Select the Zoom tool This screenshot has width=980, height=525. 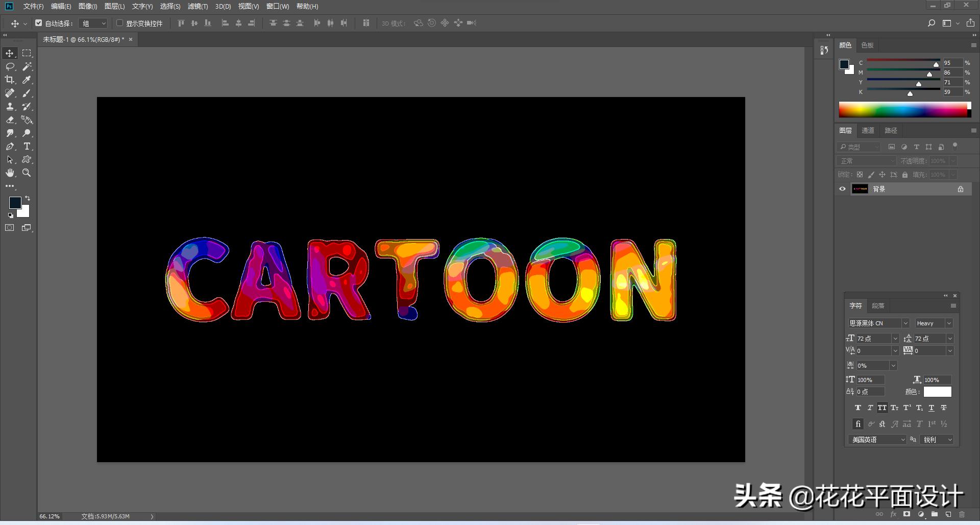click(x=27, y=173)
